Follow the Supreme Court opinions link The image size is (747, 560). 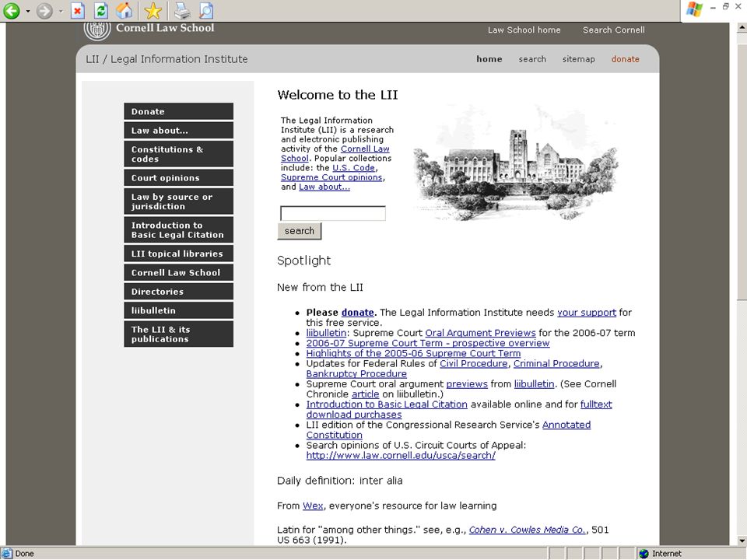tap(331, 177)
